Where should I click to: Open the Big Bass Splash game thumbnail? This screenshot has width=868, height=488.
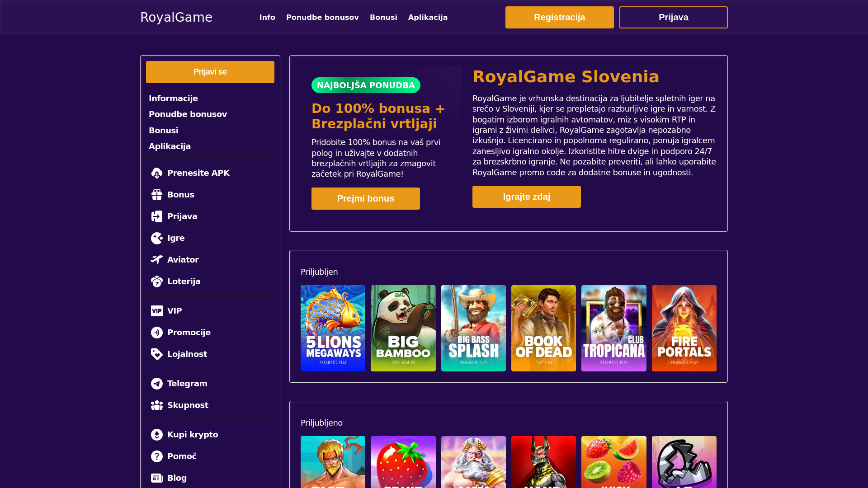[x=473, y=328]
